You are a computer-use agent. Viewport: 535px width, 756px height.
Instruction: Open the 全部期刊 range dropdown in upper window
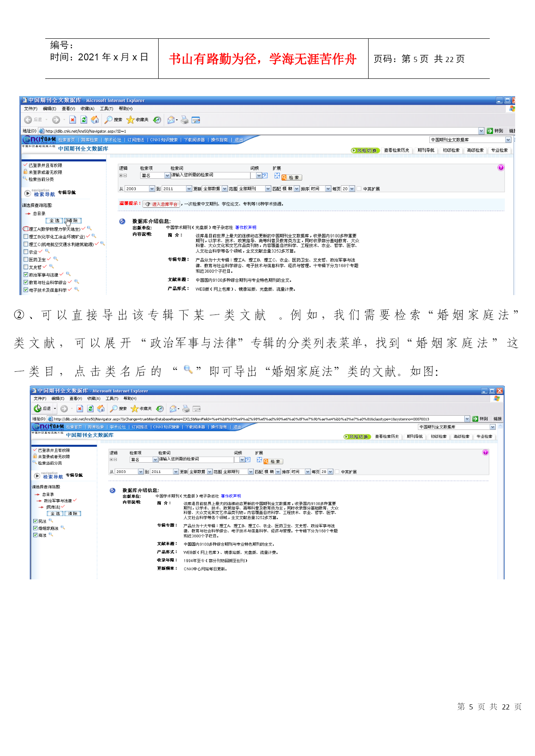pos(268,189)
